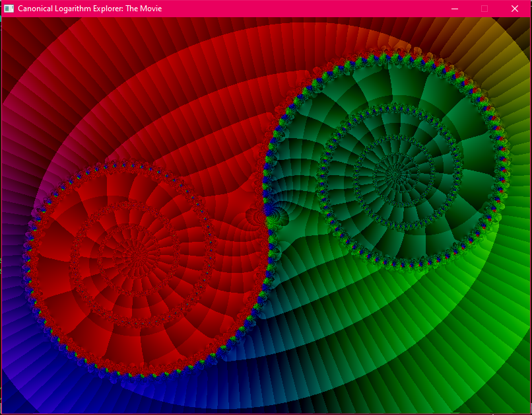Click the small swirl between the two spirals
Screen dimensions: 532x415
[267, 217]
